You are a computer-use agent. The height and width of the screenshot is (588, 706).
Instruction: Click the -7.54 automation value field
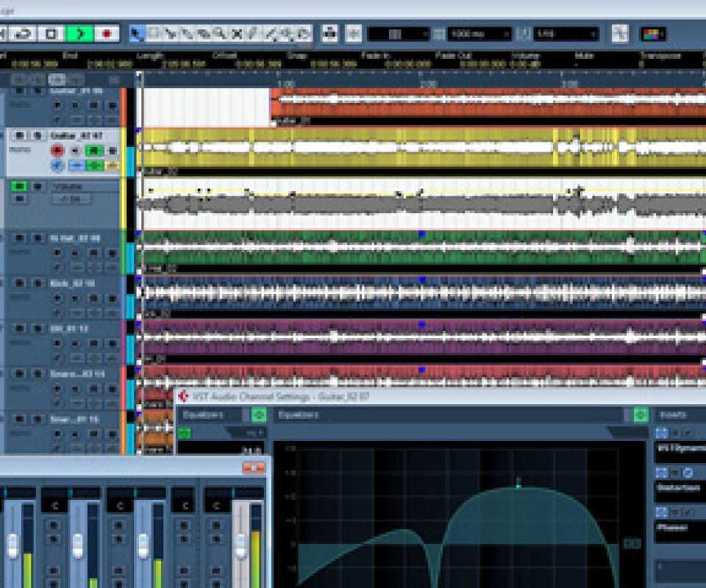pos(72,199)
